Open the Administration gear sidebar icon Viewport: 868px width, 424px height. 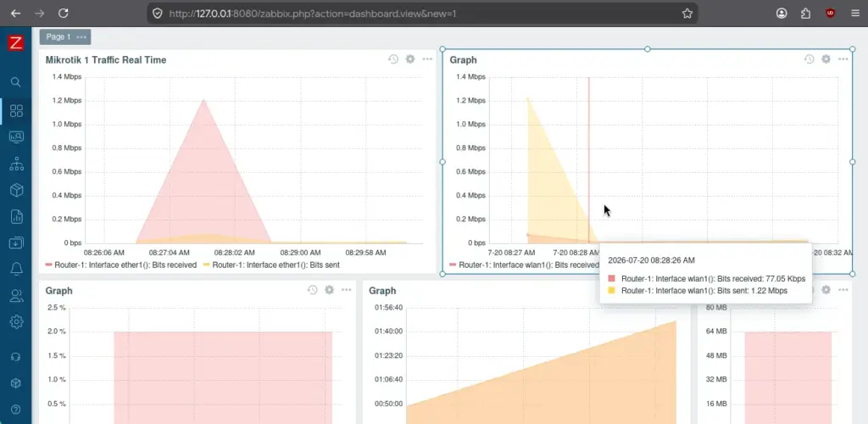[x=16, y=321]
